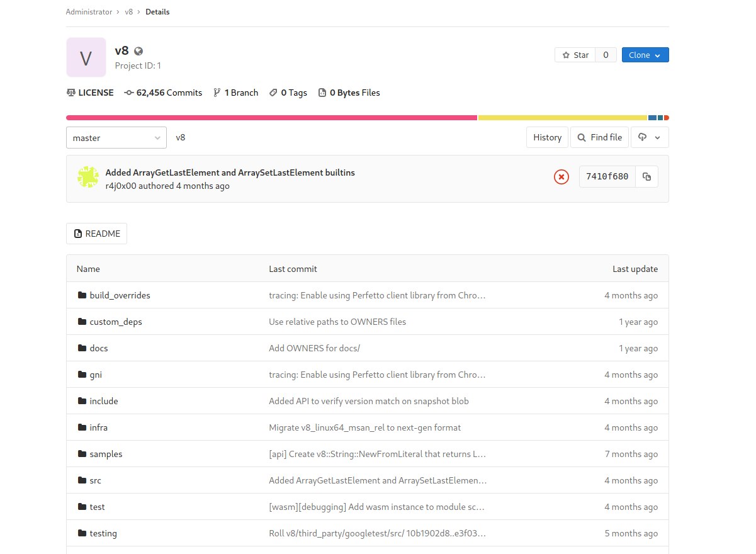This screenshot has width=756, height=554.
Task: Click the Last commit column header
Action: click(x=293, y=269)
